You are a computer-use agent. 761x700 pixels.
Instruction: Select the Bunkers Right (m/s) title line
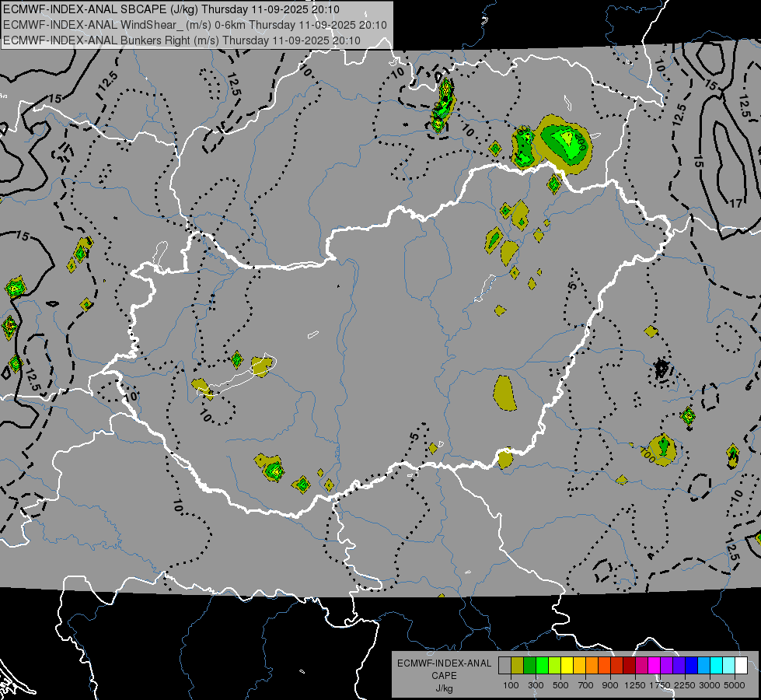pyautogui.click(x=182, y=40)
